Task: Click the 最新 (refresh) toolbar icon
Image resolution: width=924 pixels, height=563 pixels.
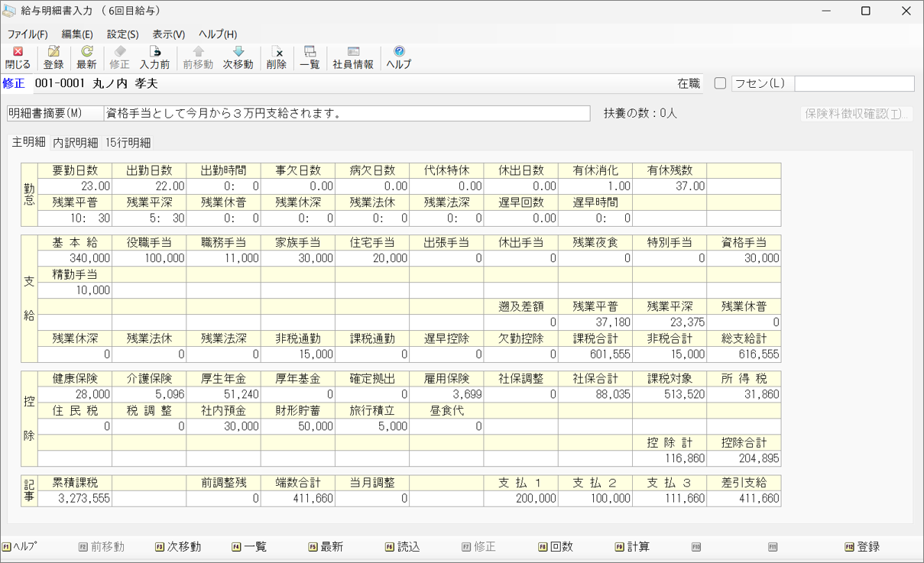Action: click(x=86, y=57)
